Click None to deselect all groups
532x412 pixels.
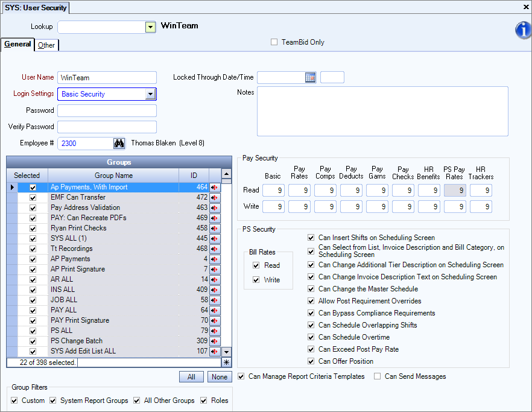click(x=220, y=376)
